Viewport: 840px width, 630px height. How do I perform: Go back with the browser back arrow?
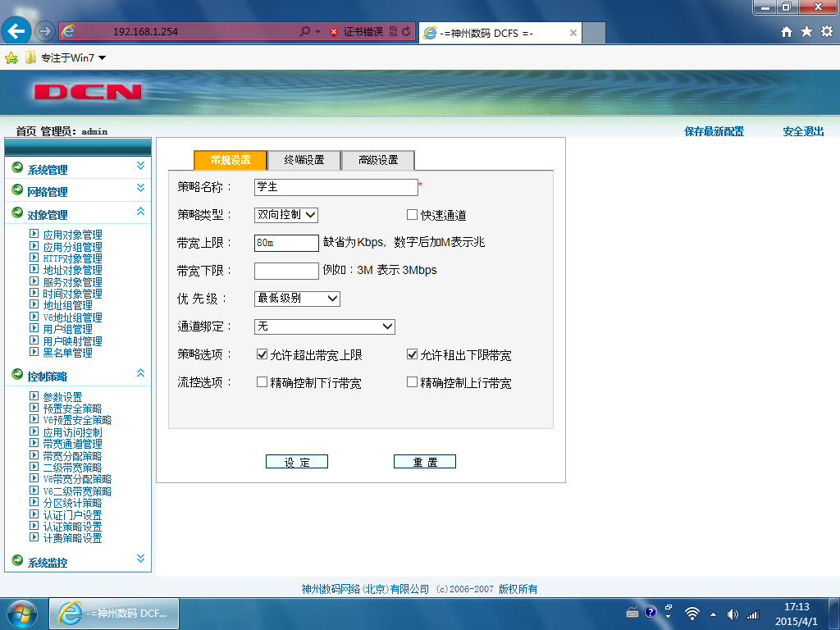click(x=16, y=32)
